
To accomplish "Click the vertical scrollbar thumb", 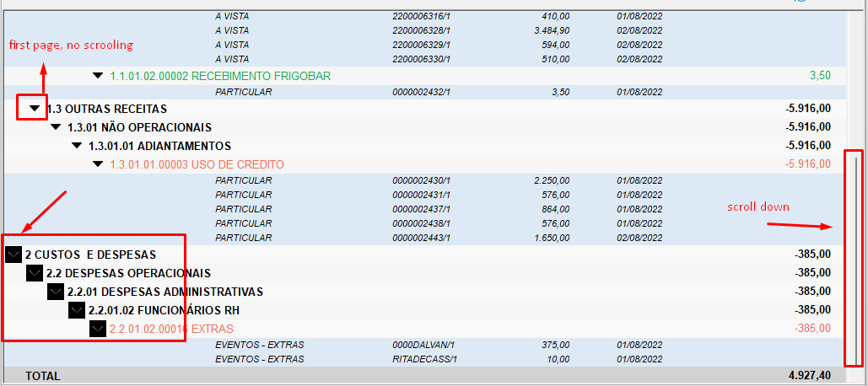I will [x=854, y=257].
